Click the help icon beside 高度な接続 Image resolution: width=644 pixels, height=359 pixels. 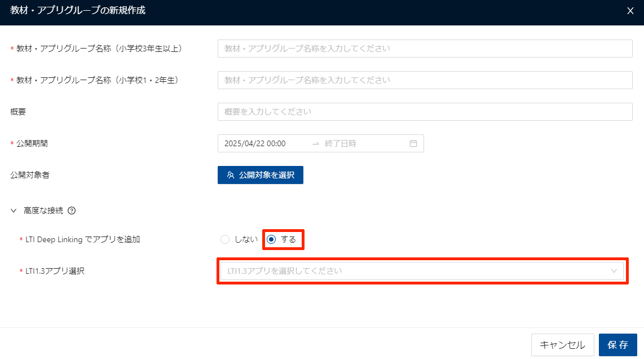tap(72, 211)
